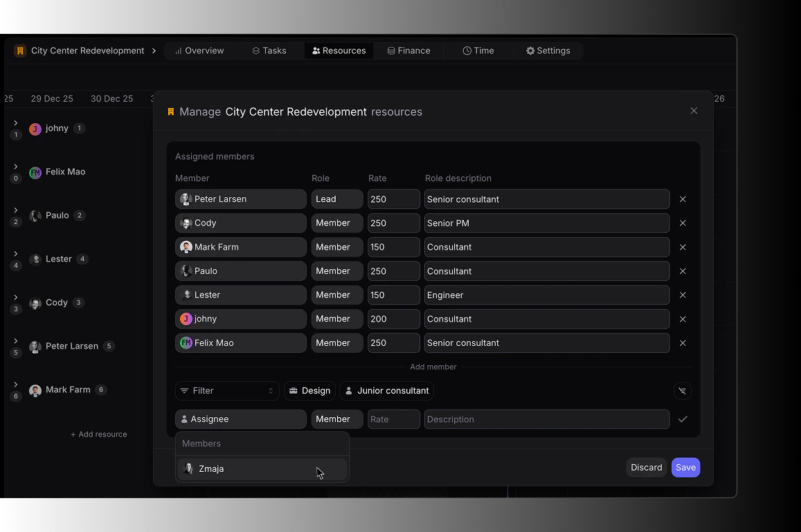Click the gear icon on the Settings tab
This screenshot has height=532, width=801.
coord(529,50)
